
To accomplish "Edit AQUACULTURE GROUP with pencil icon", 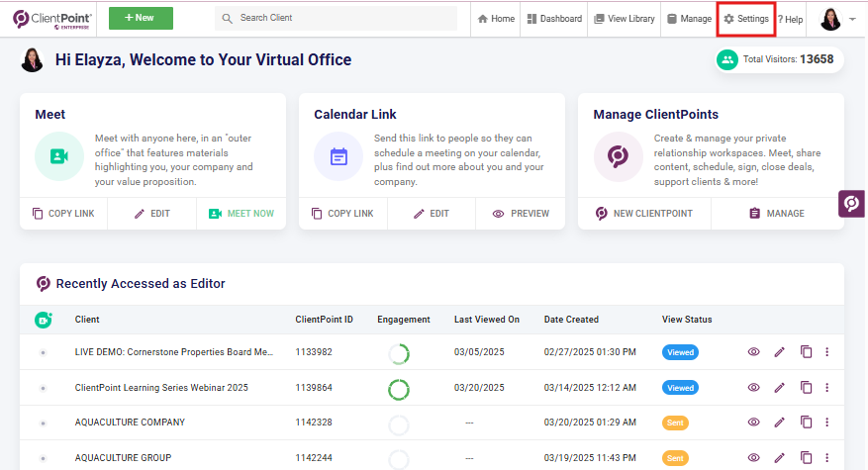I will click(x=780, y=458).
